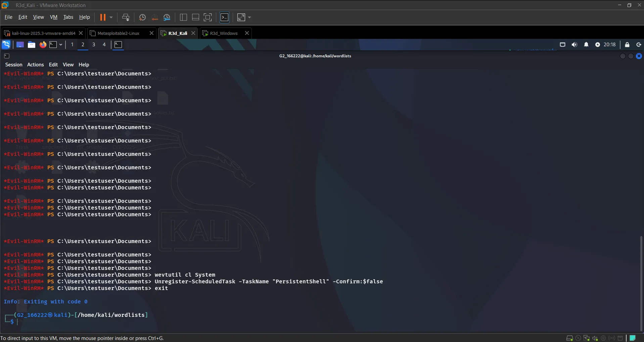Close the Metasploitable2-Linux tab
This screenshot has height=342, width=644.
coord(151,33)
